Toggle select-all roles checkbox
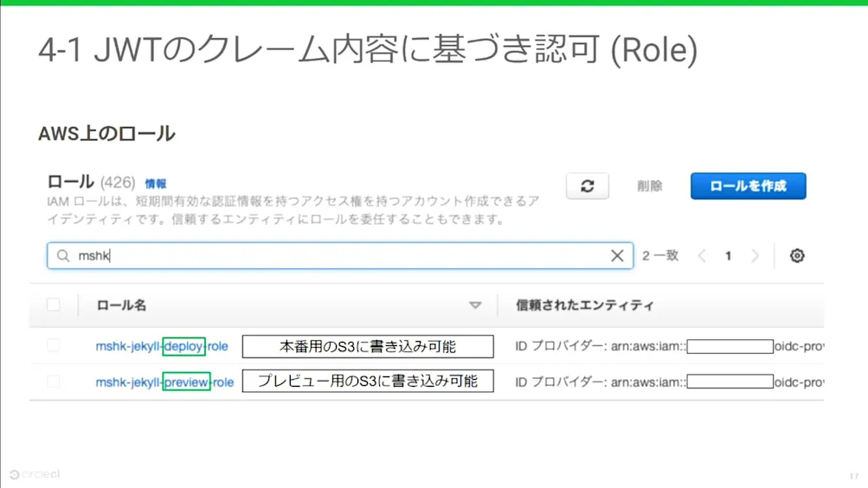868x488 pixels. (x=54, y=305)
